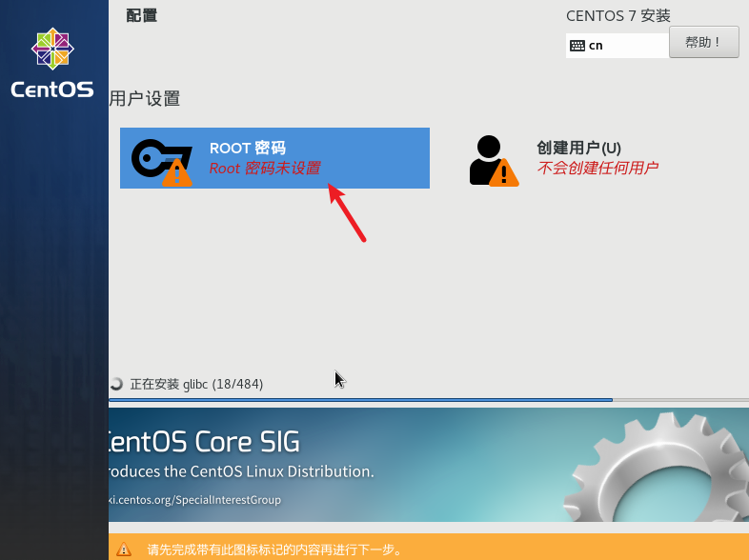Click the CentOS wordmark in sidebar
The image size is (749, 560).
pos(52,90)
